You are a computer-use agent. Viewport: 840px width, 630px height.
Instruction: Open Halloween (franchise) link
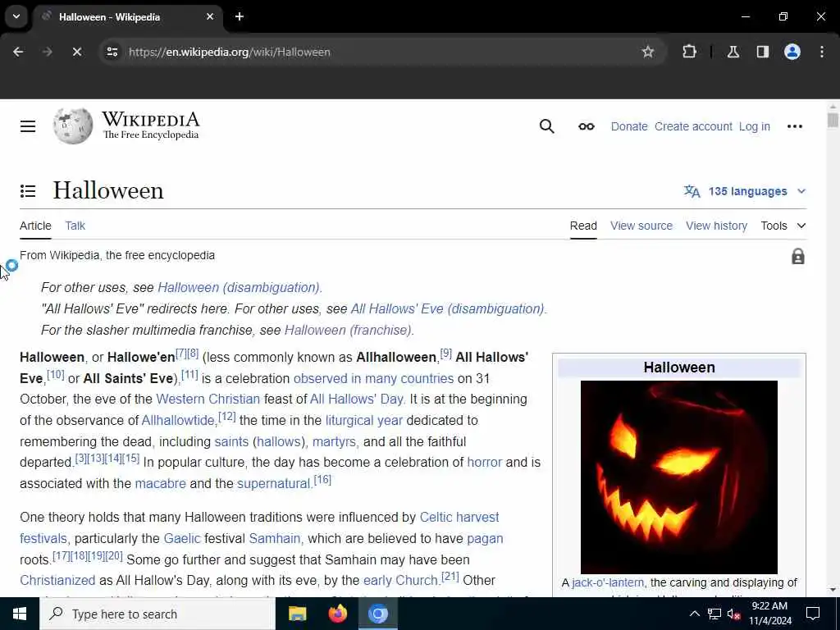pos(348,330)
